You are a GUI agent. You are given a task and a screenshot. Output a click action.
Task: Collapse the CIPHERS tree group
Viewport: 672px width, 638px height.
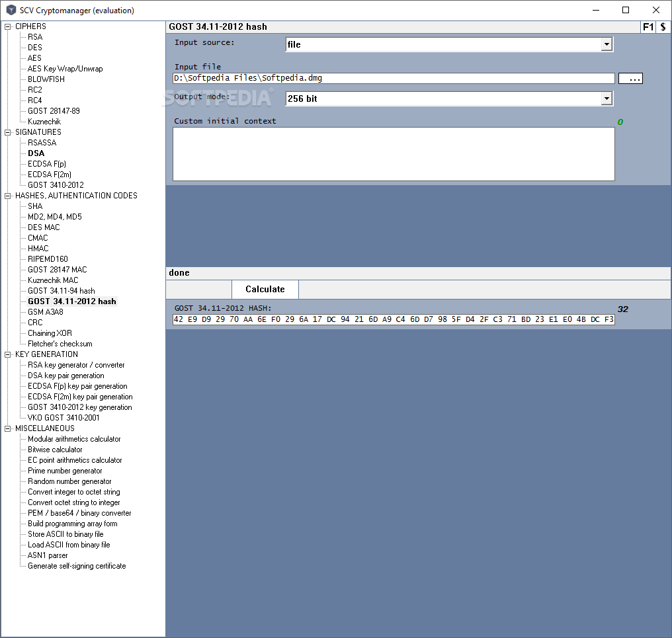click(7, 26)
